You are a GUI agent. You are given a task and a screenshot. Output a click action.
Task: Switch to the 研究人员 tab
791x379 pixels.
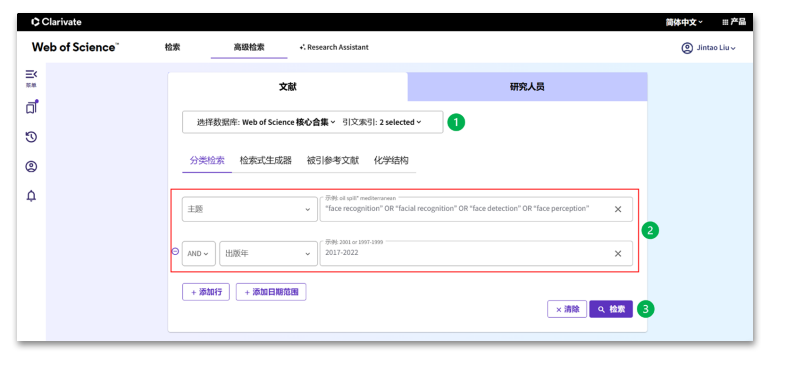[x=527, y=87]
